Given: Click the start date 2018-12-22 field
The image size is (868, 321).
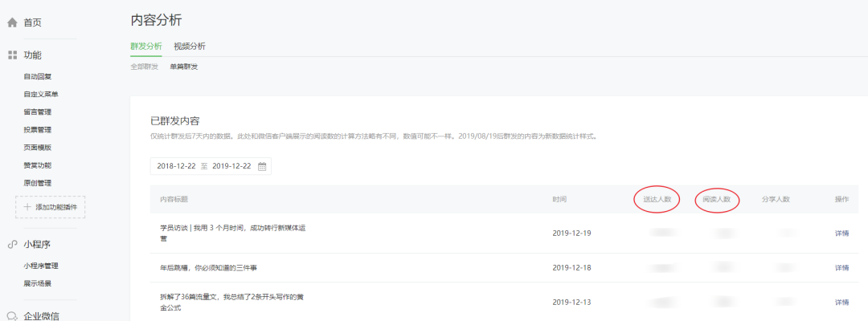Looking at the screenshot, I should click(x=176, y=166).
